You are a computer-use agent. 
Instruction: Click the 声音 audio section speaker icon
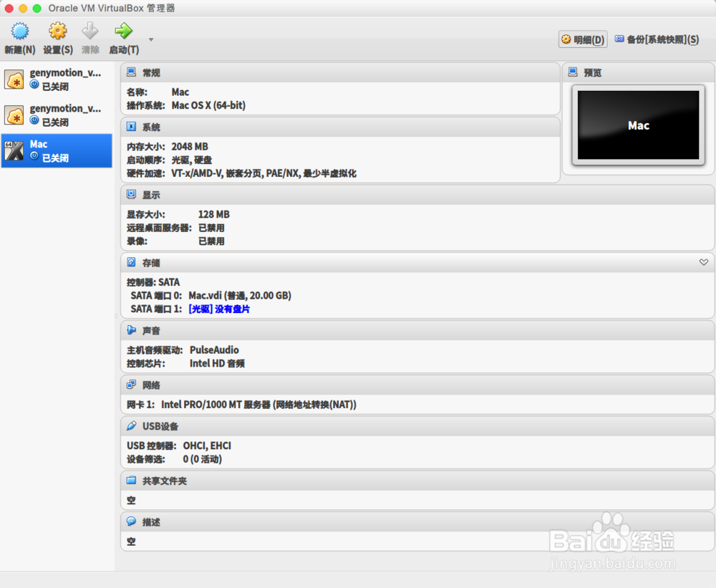[x=130, y=330]
